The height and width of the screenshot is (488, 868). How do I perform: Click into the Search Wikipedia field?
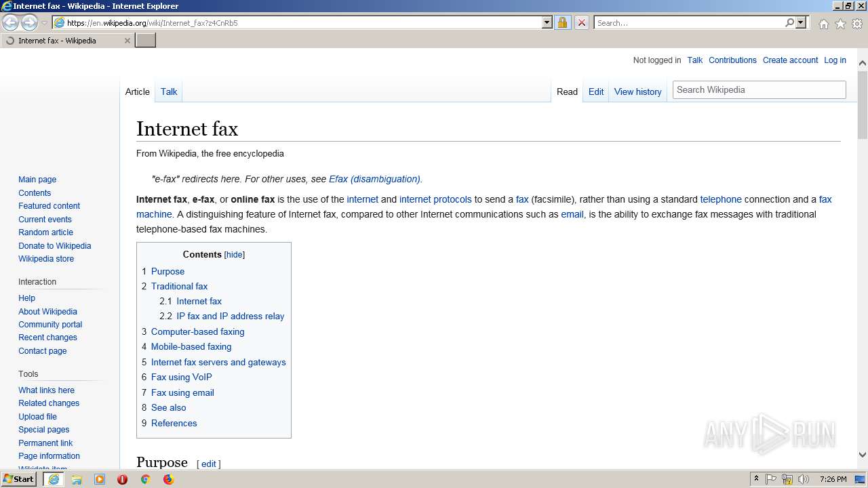click(758, 89)
